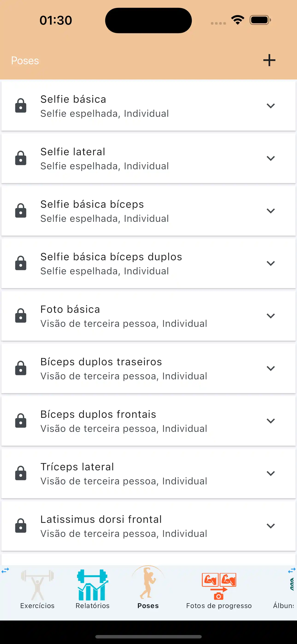The height and width of the screenshot is (644, 297).
Task: Tap lock icon next to Tríceps lateral
Action: (21, 473)
